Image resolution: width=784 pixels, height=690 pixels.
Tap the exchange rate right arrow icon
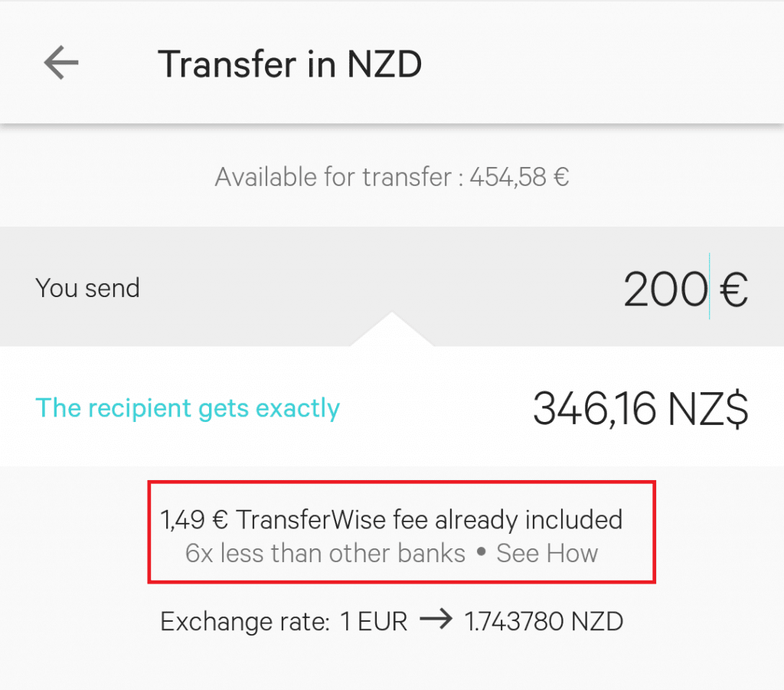point(436,620)
